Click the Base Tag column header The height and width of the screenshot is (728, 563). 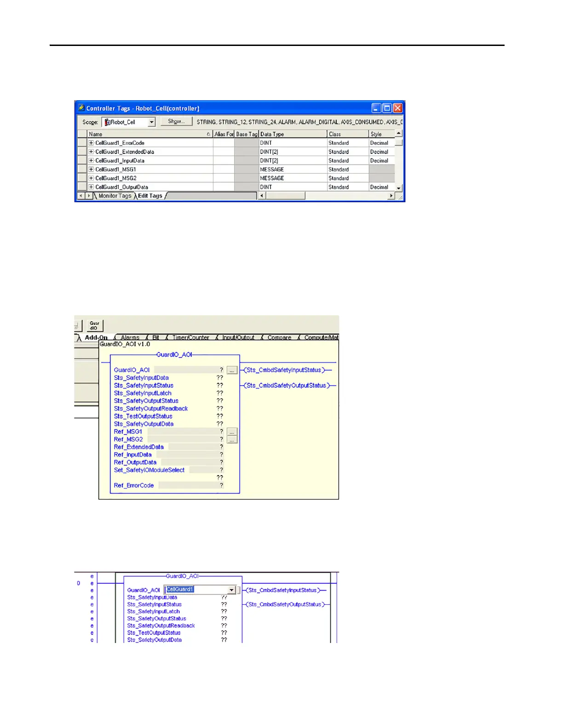(247, 134)
